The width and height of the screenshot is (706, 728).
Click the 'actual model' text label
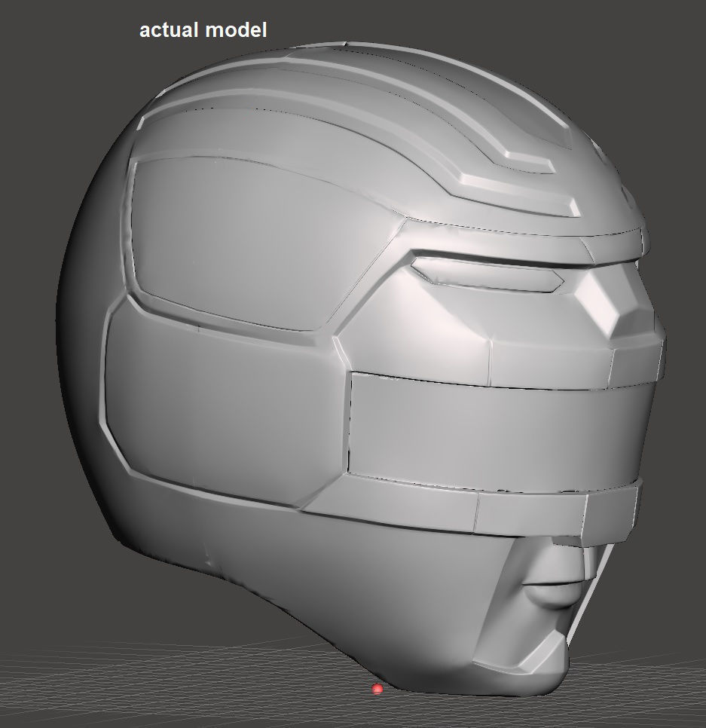coord(203,30)
